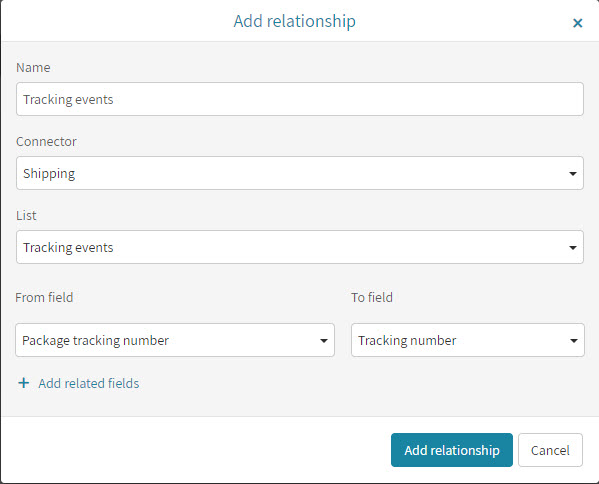
Task: Click the Add relationship dialog title
Action: pos(295,21)
